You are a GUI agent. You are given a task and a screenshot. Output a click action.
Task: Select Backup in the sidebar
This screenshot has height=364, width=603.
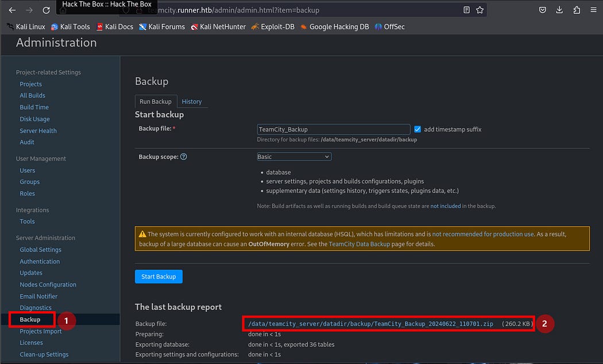click(x=30, y=319)
